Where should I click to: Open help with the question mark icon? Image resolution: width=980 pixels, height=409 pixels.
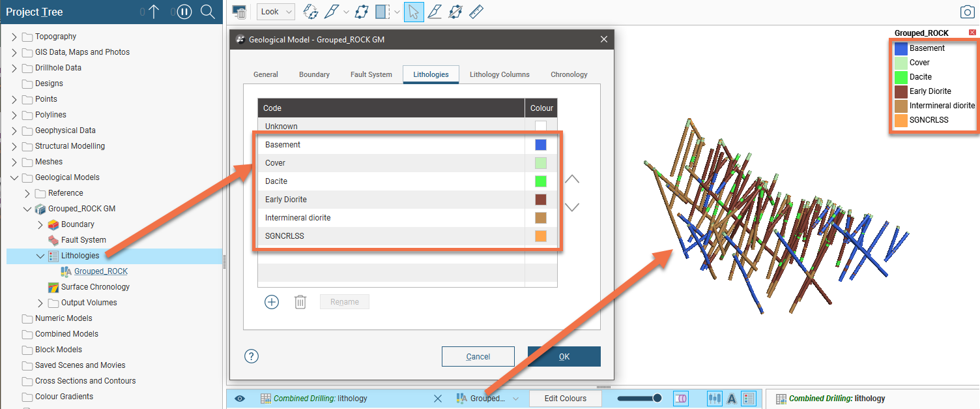click(x=252, y=356)
